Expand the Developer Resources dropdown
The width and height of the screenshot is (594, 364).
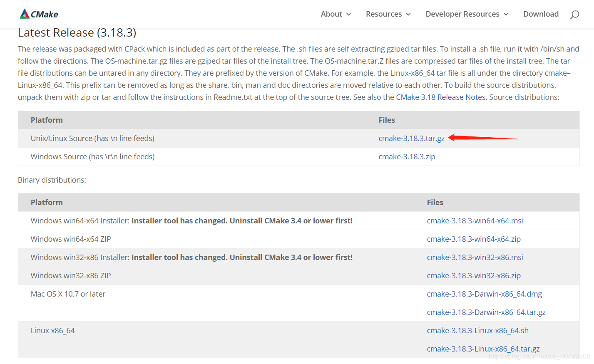466,14
